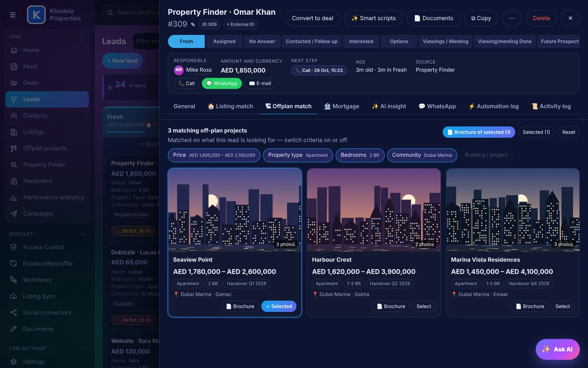Toggle the Price criteria chip
The height and width of the screenshot is (368, 588).
click(214, 155)
